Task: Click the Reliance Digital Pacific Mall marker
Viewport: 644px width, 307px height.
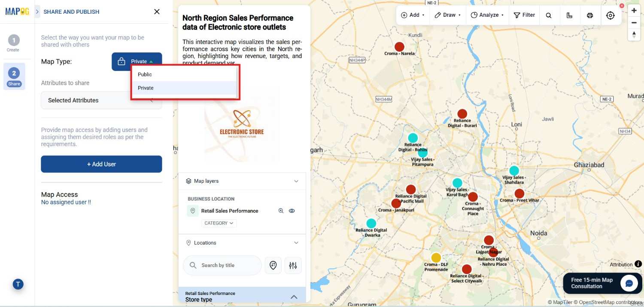Action: click(411, 189)
